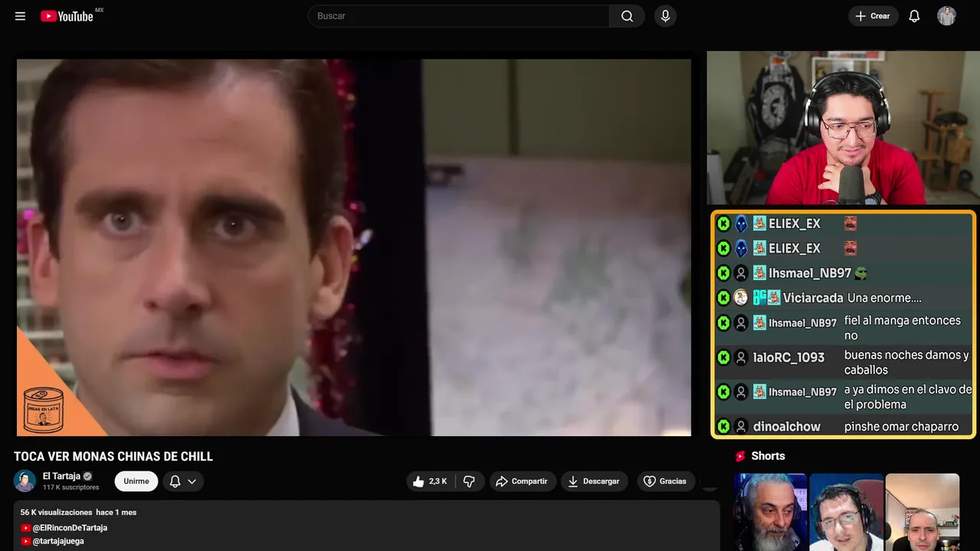Open account avatar menu
980x551 pixels.
pyautogui.click(x=946, y=16)
